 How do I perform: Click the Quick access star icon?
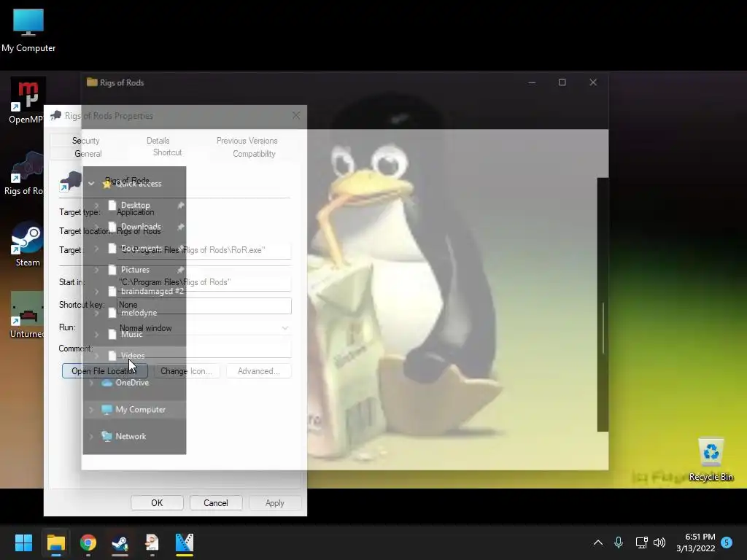coord(107,184)
